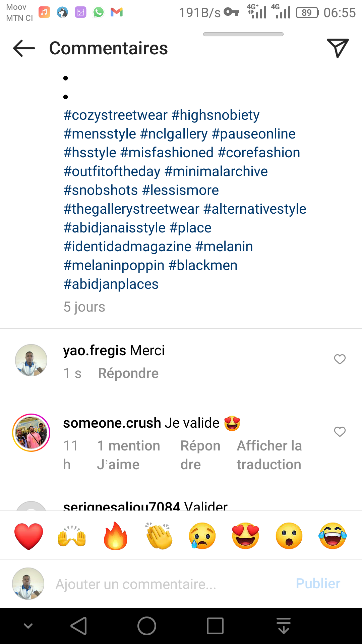Insert the clapping hands emoji

(x=159, y=536)
